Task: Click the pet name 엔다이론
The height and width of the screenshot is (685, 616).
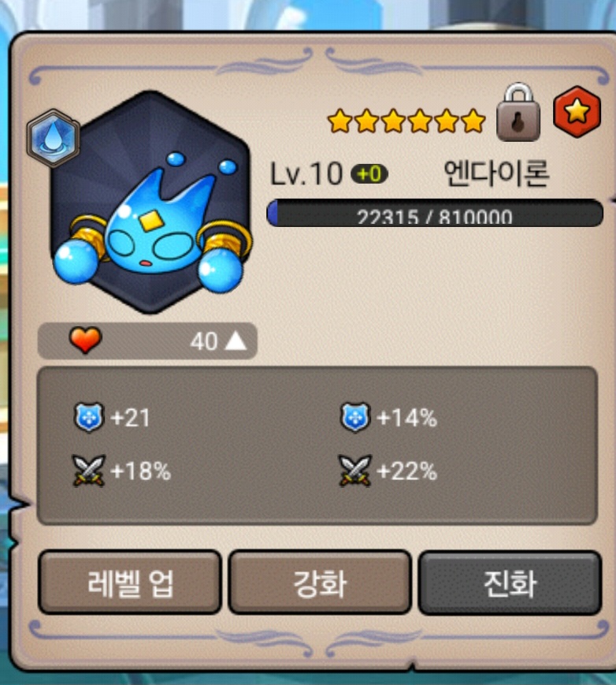Action: point(496,173)
